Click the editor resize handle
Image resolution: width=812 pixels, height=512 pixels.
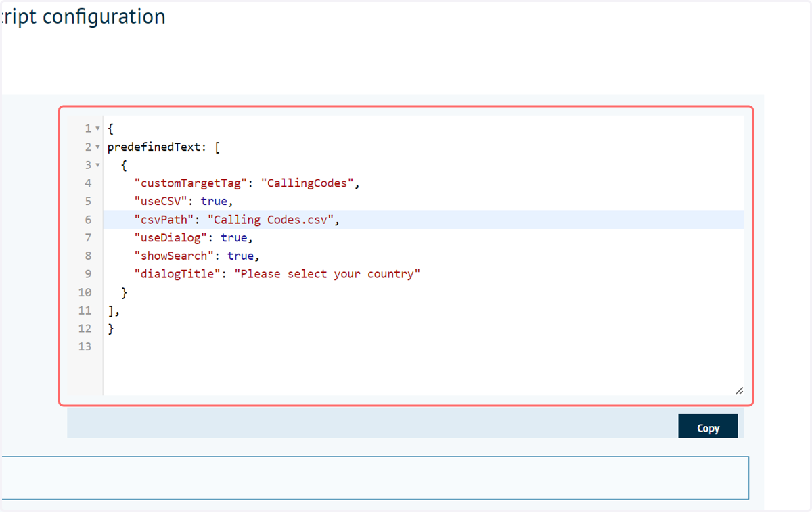(x=739, y=390)
